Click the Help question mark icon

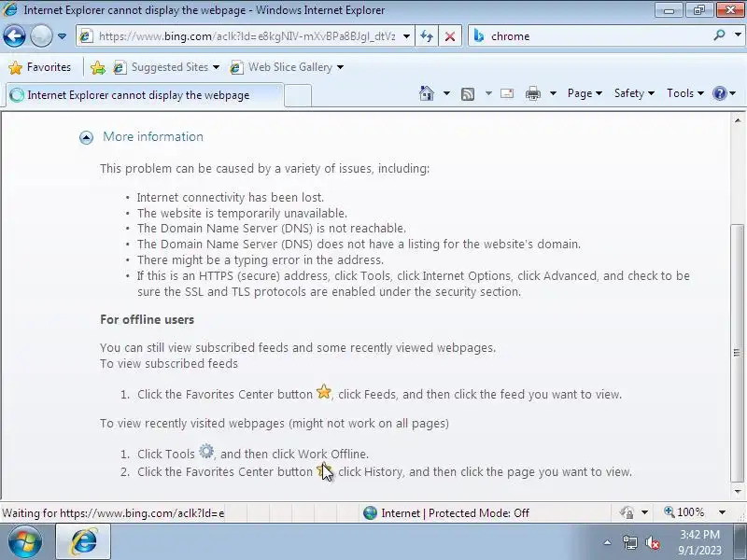point(719,93)
